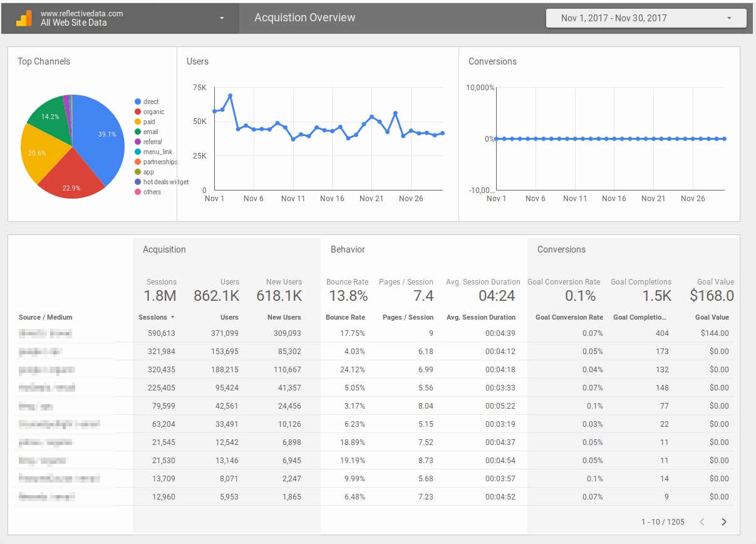756x544 pixels.
Task: Click the orange partnerships legend swatch
Action: [x=137, y=162]
